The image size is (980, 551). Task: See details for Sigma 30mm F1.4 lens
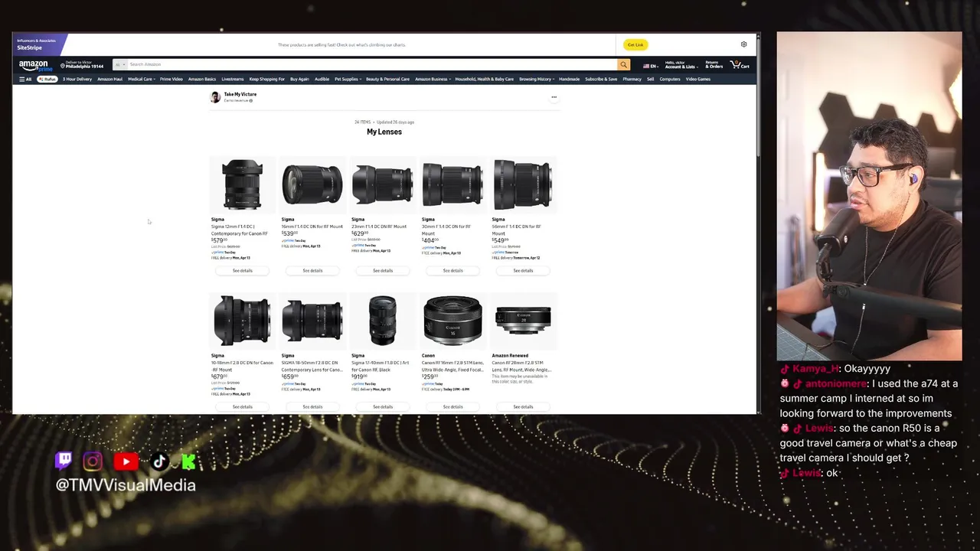pyautogui.click(x=452, y=270)
